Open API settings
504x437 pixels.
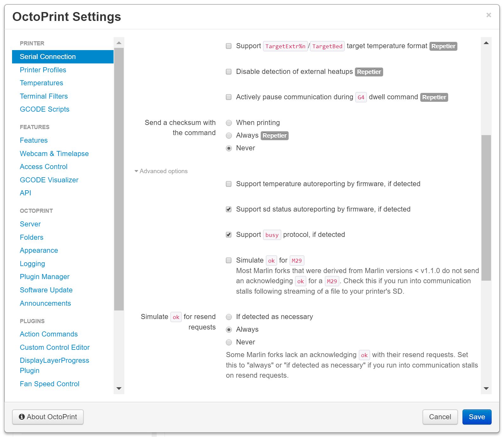pos(25,193)
